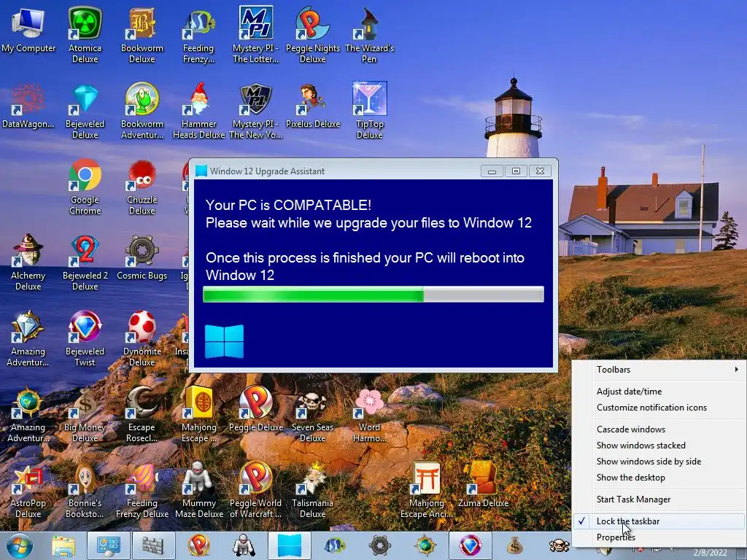Image resolution: width=747 pixels, height=560 pixels.
Task: Open Bejeweled 2 Deluxe shortcut
Action: pos(85,262)
